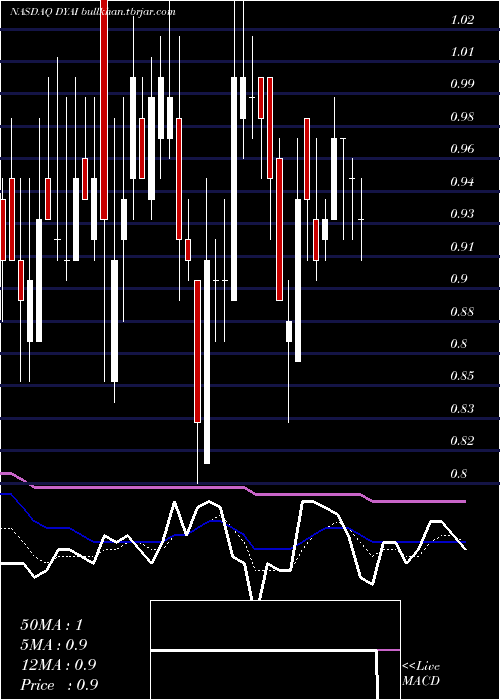Image resolution: width=500 pixels, height=700 pixels.
Task: Click the Price : 0.9 value text
Action: (59, 685)
